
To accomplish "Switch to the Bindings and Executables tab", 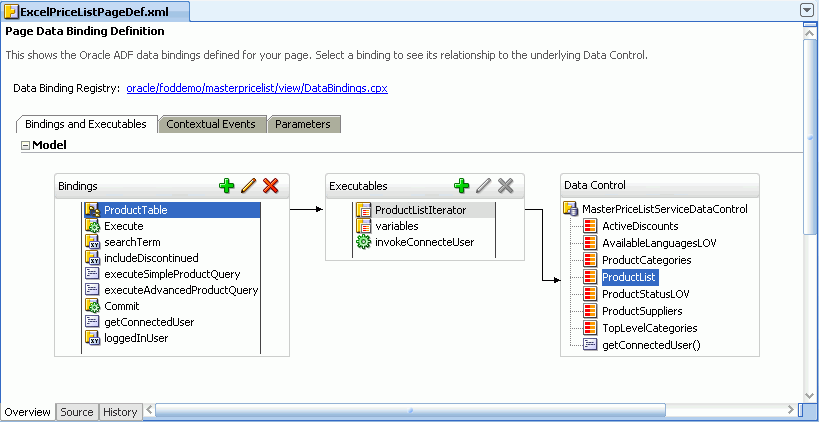I will click(x=86, y=124).
